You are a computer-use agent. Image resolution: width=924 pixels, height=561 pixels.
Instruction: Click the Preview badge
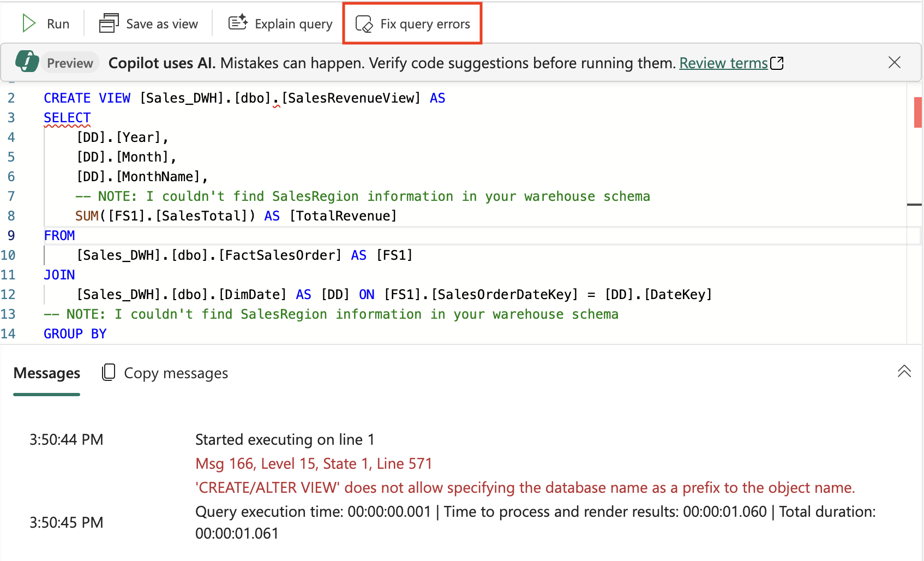(x=70, y=63)
